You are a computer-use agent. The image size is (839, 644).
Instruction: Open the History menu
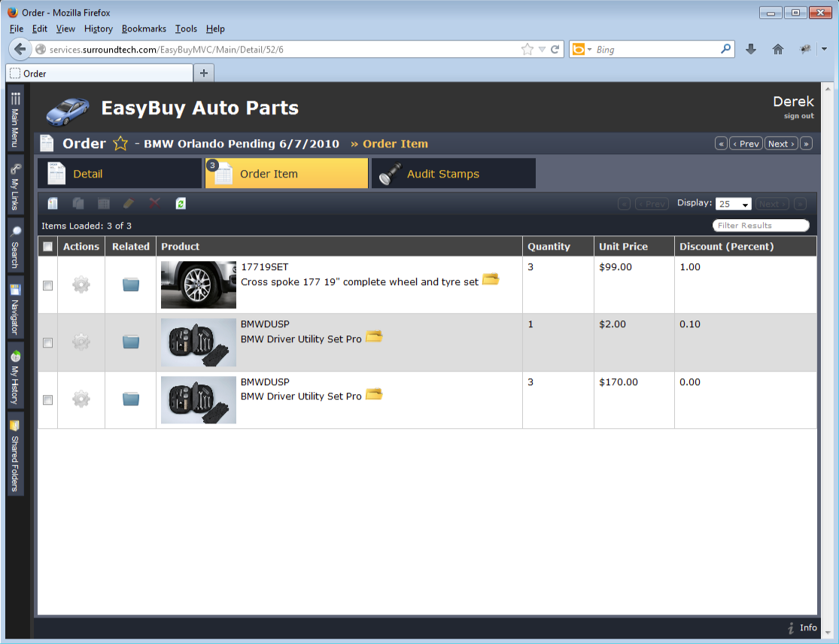click(x=99, y=29)
